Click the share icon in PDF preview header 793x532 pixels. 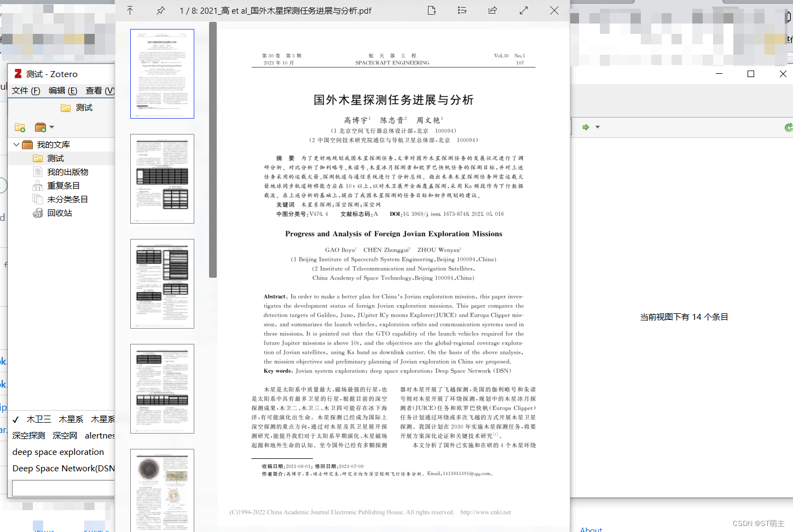493,10
